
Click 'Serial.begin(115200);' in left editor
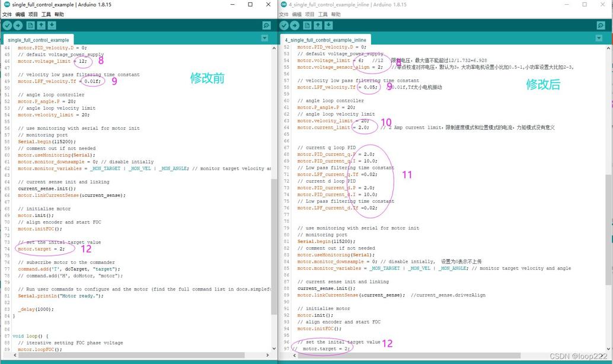47,142
